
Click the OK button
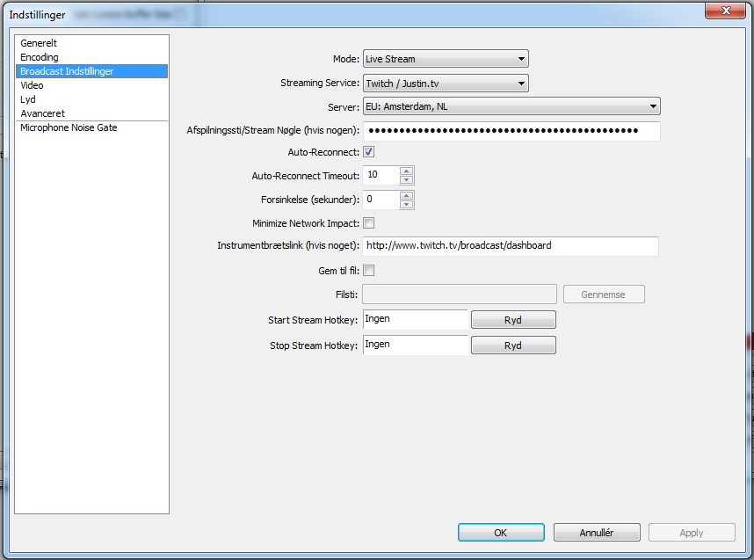tap(500, 533)
